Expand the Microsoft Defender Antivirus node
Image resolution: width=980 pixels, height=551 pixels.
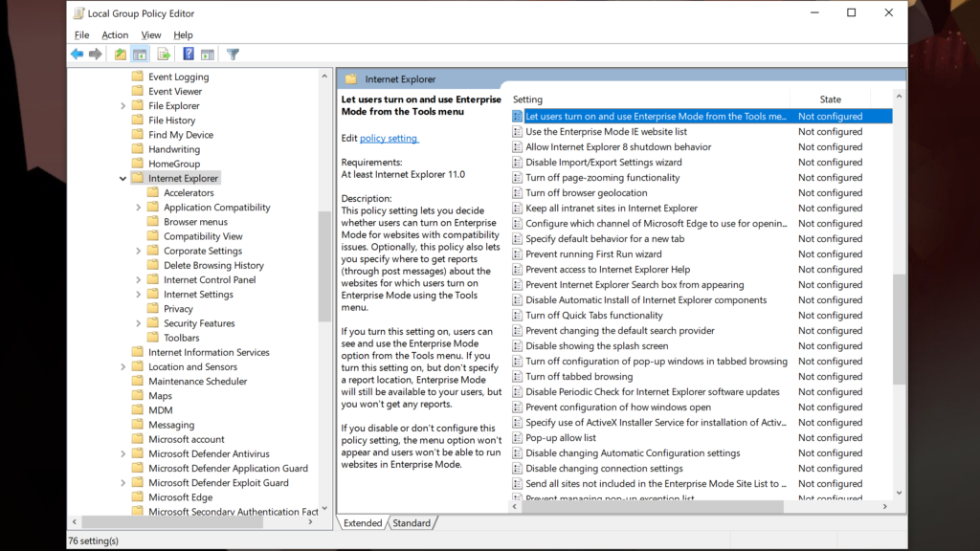[122, 454]
